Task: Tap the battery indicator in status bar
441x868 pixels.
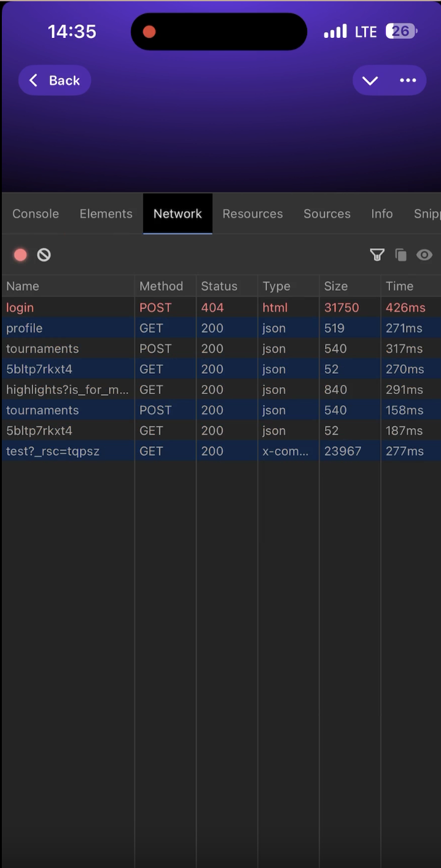Action: click(402, 31)
